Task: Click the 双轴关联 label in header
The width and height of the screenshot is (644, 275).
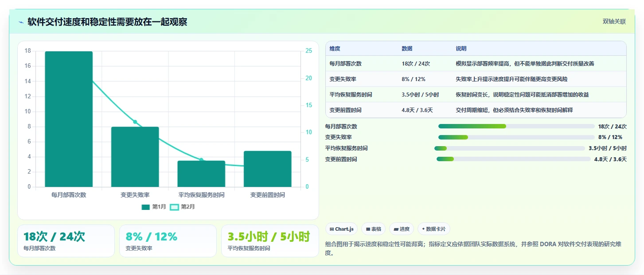Action: pyautogui.click(x=614, y=22)
